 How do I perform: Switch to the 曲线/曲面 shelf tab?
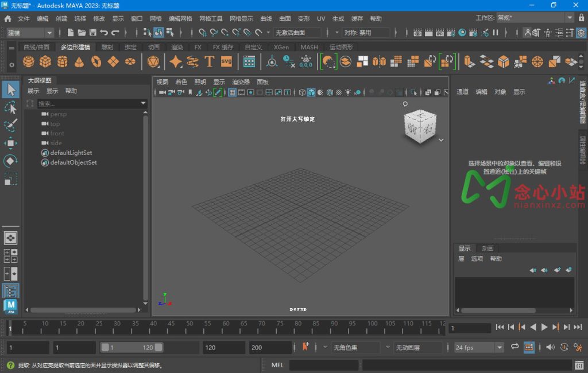[36, 47]
